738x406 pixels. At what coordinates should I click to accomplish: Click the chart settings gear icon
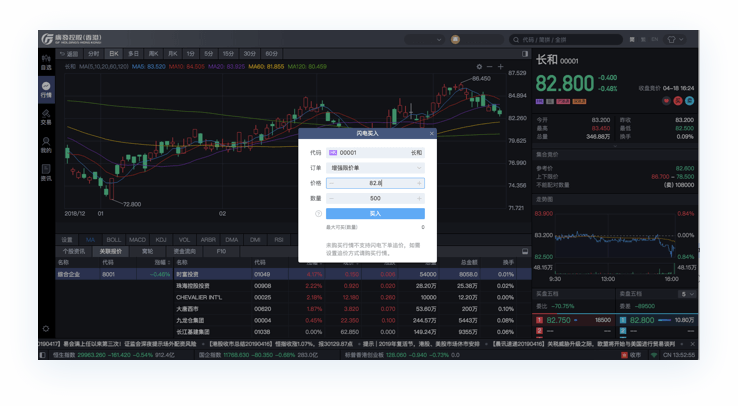[x=479, y=67]
